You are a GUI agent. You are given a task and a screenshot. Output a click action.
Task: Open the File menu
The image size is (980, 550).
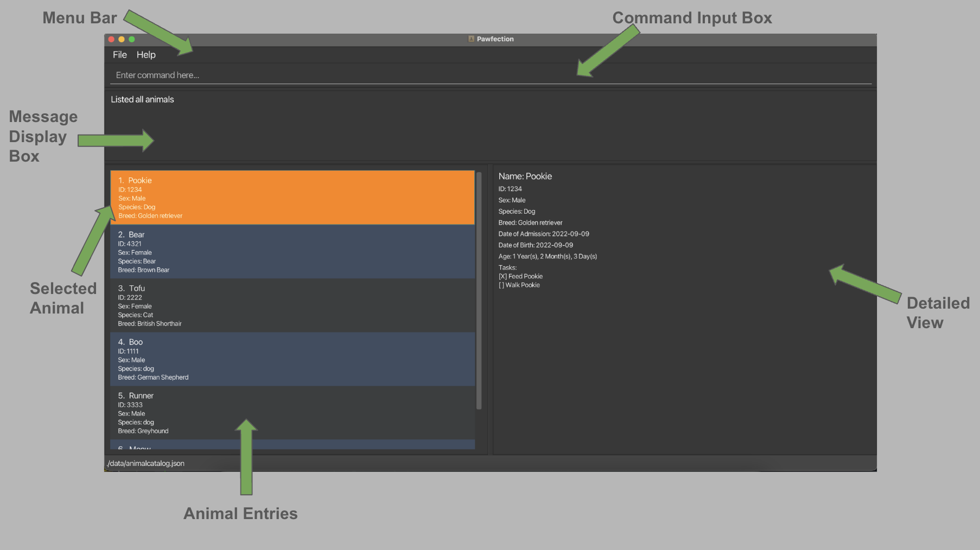(119, 55)
